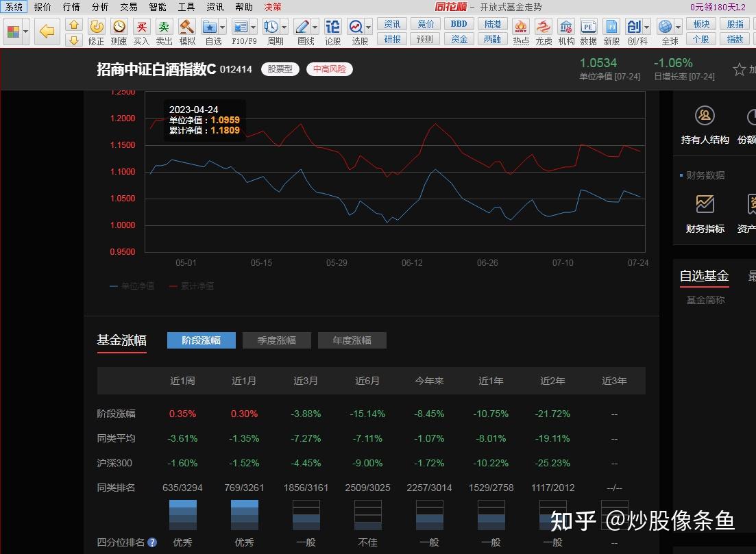The image size is (756, 554).
Task: Open the 选股 stock screener icon
Action: 356,27
